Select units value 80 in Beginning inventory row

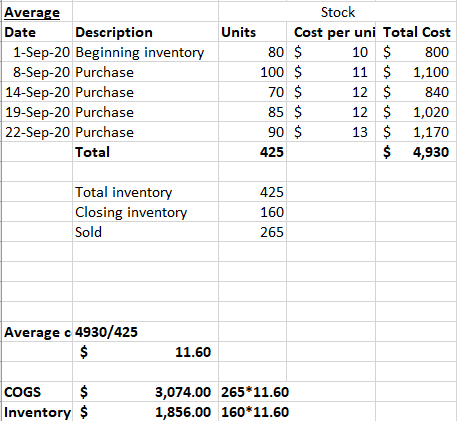click(253, 52)
